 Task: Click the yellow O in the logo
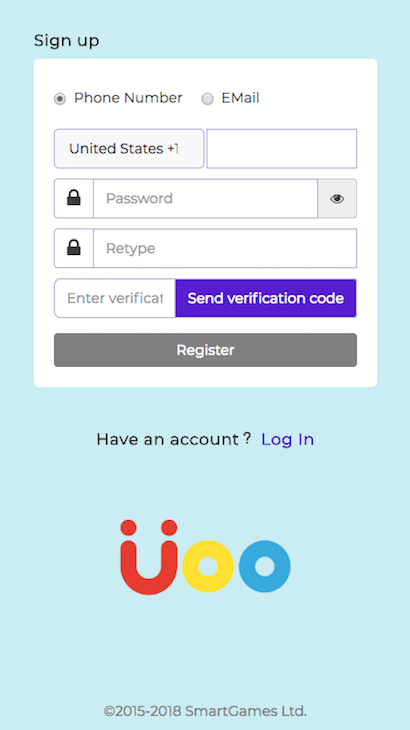pos(208,566)
